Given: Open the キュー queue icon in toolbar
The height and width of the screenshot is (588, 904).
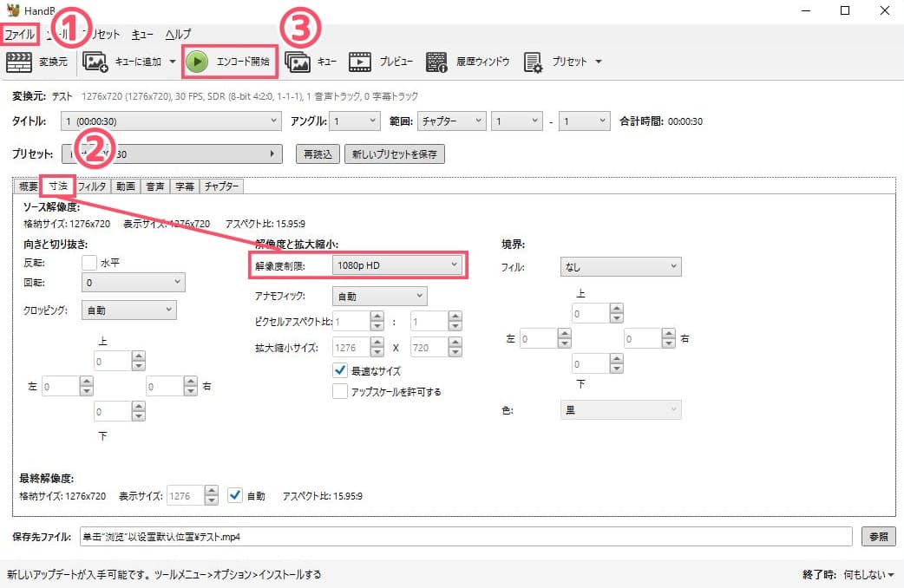Looking at the screenshot, I should coord(298,62).
